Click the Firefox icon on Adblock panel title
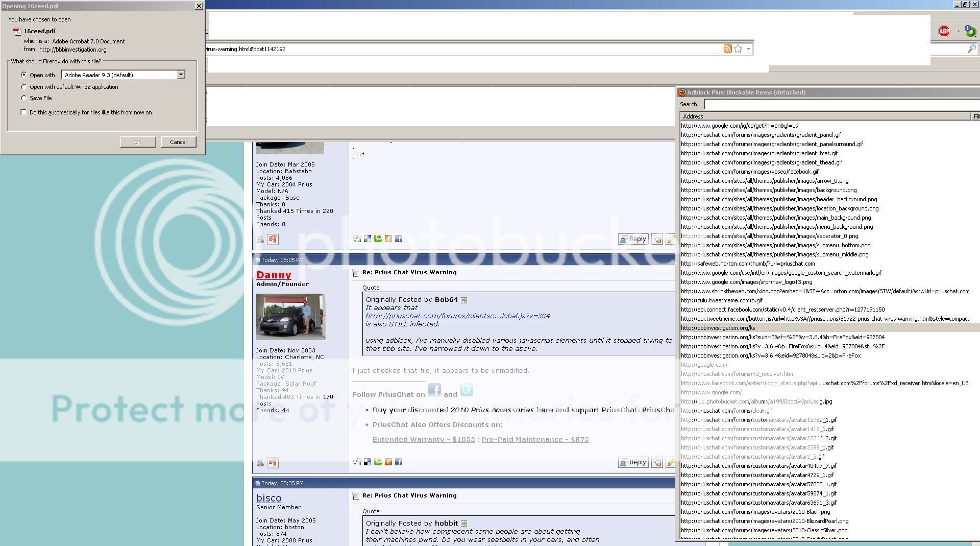Viewport: 980px width, 546px height. [x=682, y=92]
